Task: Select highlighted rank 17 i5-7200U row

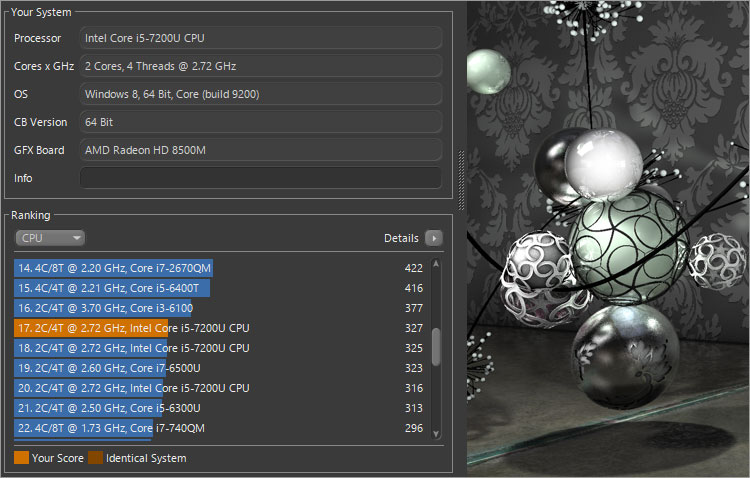Action: point(220,328)
